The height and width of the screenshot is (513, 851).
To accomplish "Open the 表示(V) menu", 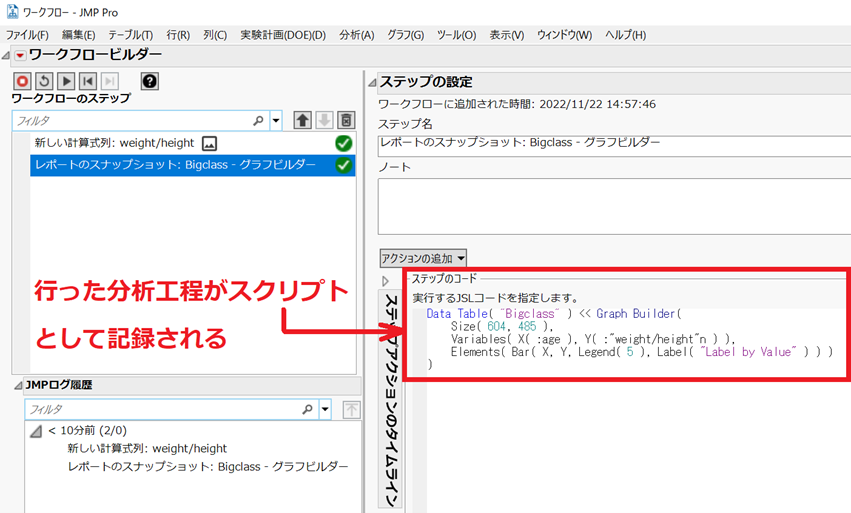I will click(x=507, y=35).
